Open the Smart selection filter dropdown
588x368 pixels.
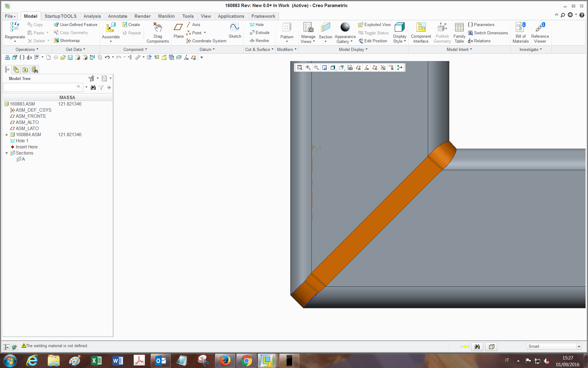tap(579, 347)
